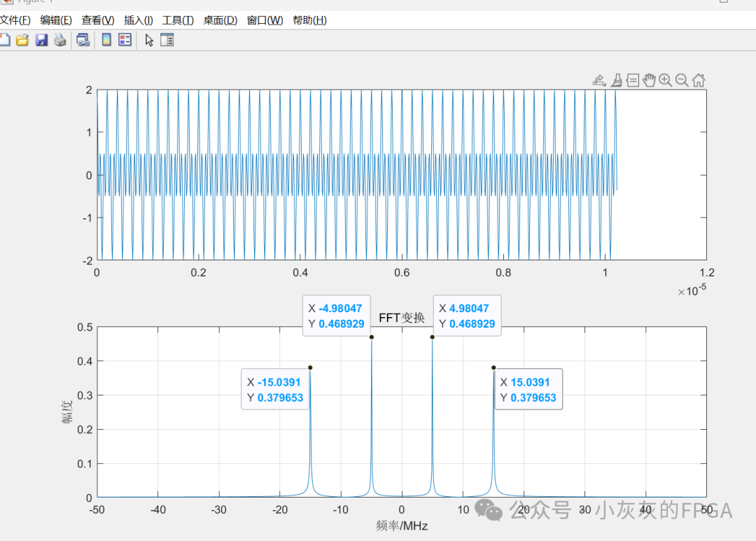Image resolution: width=756 pixels, height=541 pixels.
Task: Open the 文件(F) menu
Action: pyautogui.click(x=15, y=20)
